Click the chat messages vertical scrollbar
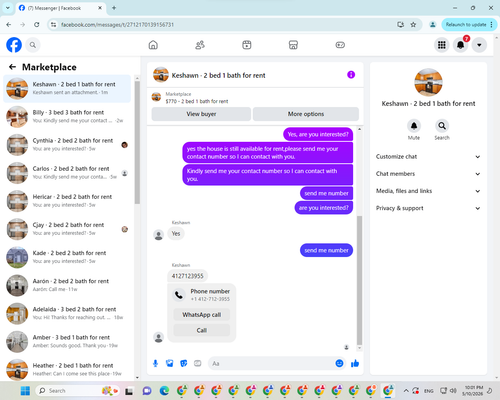 pos(359,280)
